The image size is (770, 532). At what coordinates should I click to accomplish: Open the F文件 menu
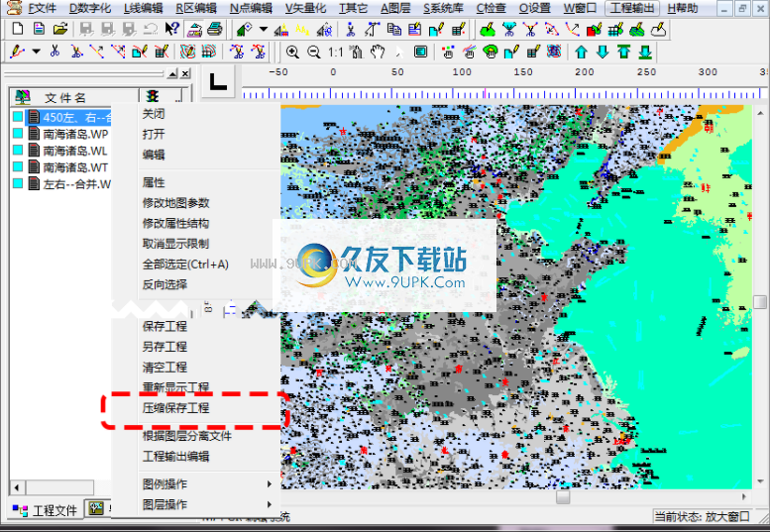coord(43,8)
